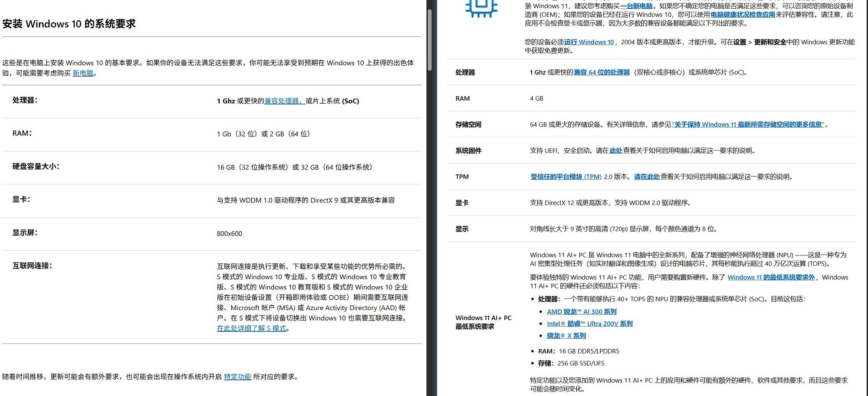Open 在此处详细了解 S 模式 link
This screenshot has width=868, height=396.
point(251,328)
